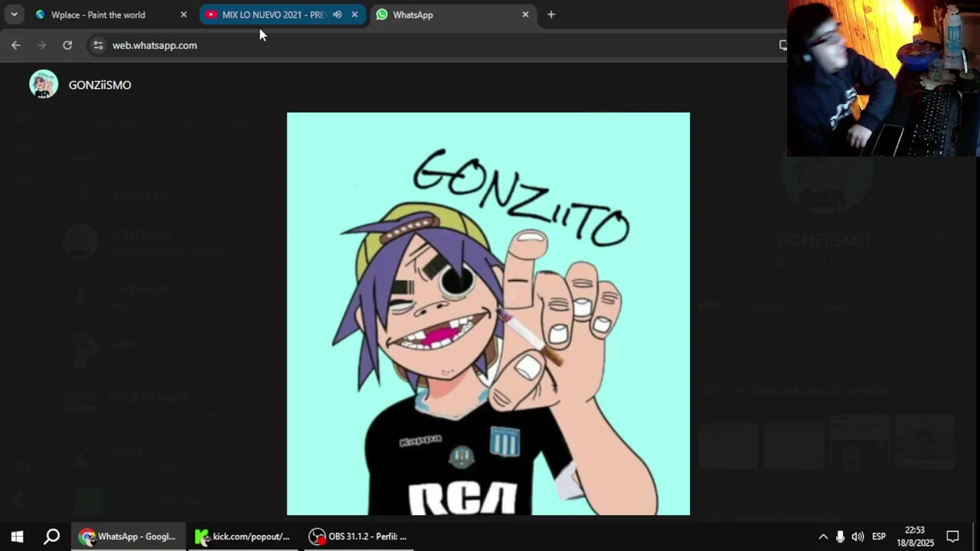This screenshot has height=551, width=980.
Task: Go back to previous page
Action: coord(16,45)
